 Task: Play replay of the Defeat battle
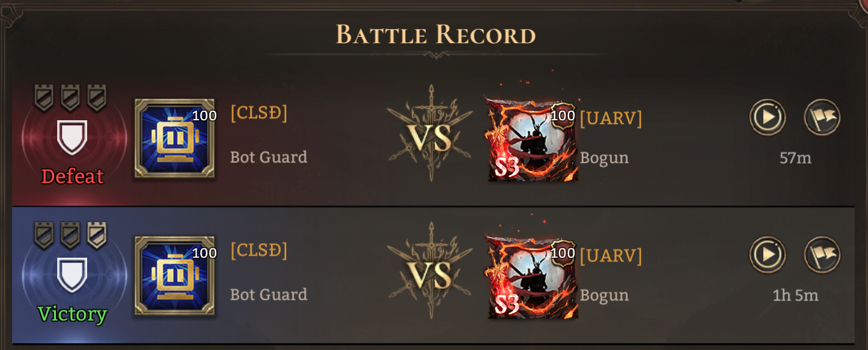point(768,117)
